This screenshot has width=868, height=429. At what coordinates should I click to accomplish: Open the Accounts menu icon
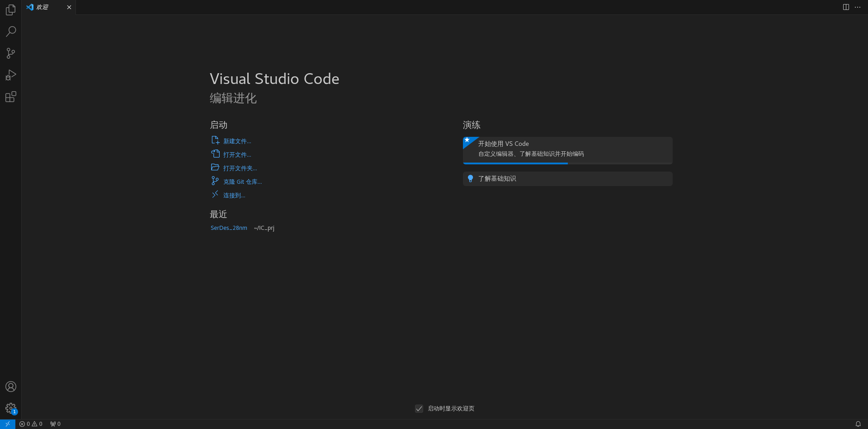pyautogui.click(x=11, y=387)
